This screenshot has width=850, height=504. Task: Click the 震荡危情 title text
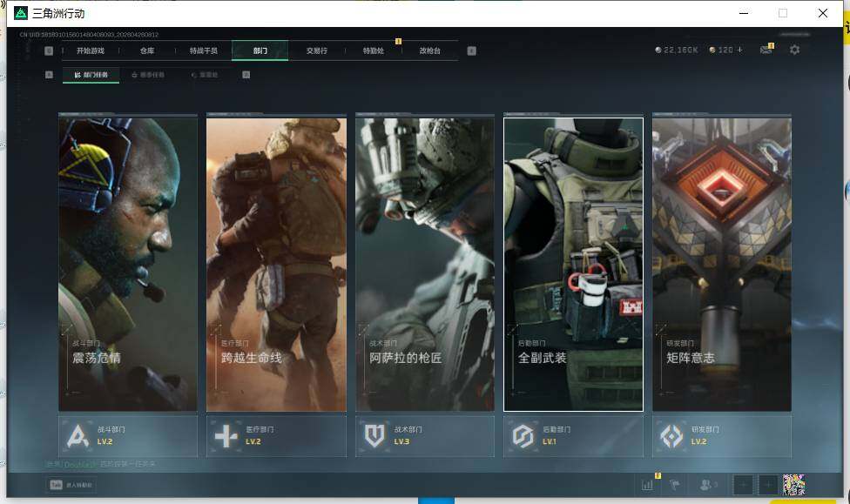point(97,359)
